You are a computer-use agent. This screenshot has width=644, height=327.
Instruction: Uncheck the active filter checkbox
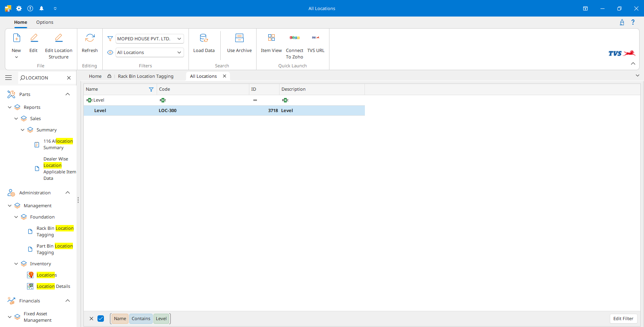point(101,319)
